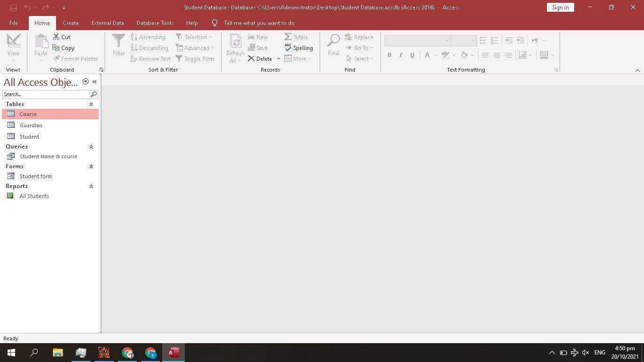Viewport: 644px width, 362px height.
Task: Click Remove Sort button
Action: click(150, 58)
